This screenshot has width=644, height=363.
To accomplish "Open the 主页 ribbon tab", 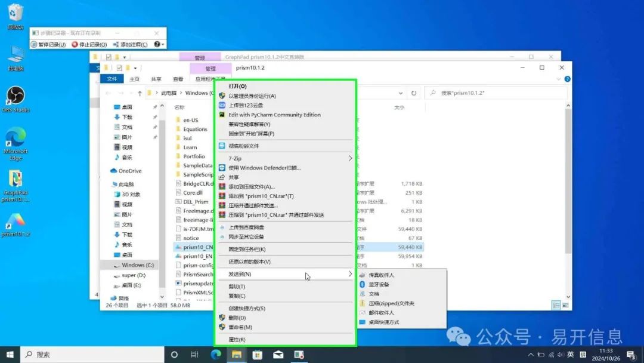I will pos(134,79).
